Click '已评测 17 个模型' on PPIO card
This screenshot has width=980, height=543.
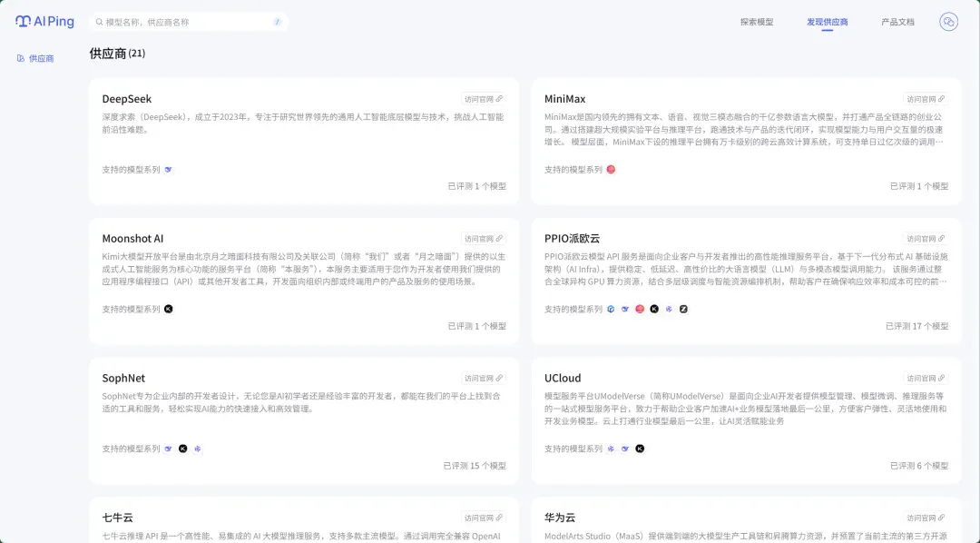916,326
